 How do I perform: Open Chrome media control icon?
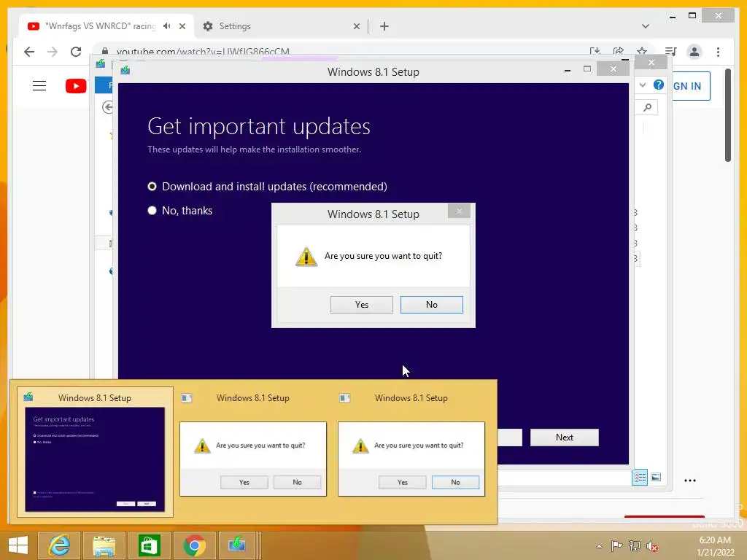(x=671, y=52)
